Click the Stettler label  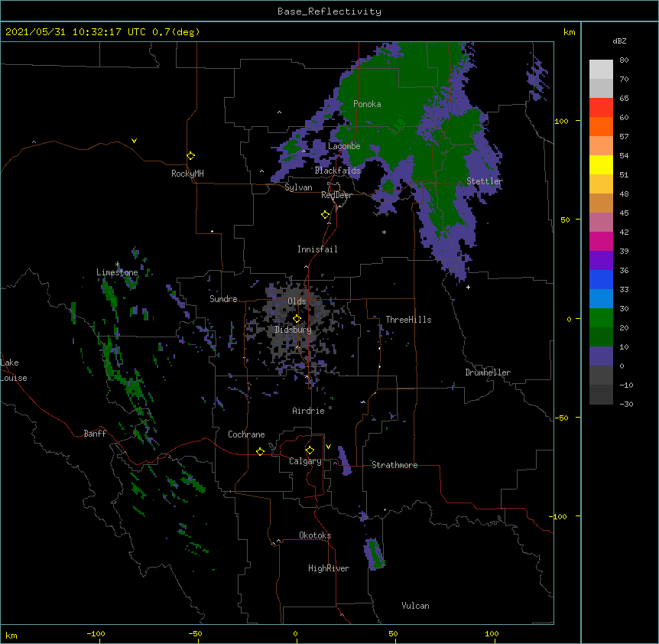click(485, 181)
